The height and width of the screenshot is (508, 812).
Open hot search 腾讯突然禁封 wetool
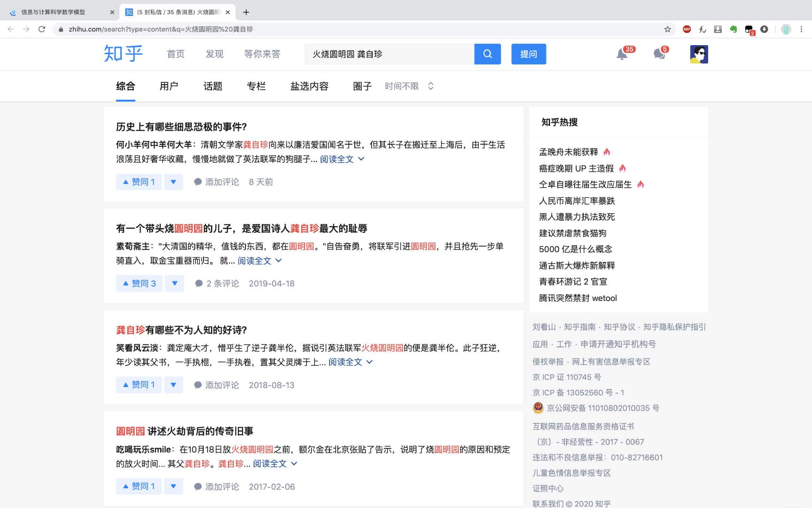coord(578,298)
